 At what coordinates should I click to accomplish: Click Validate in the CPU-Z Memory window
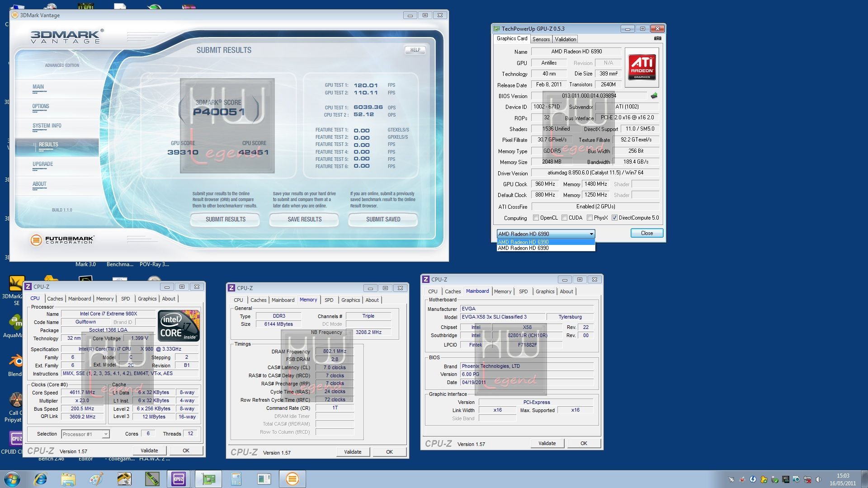pos(353,452)
